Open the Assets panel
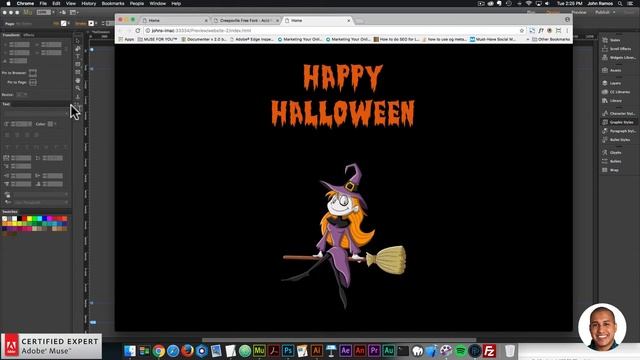Viewport: 640px width, 360px height. [611, 70]
